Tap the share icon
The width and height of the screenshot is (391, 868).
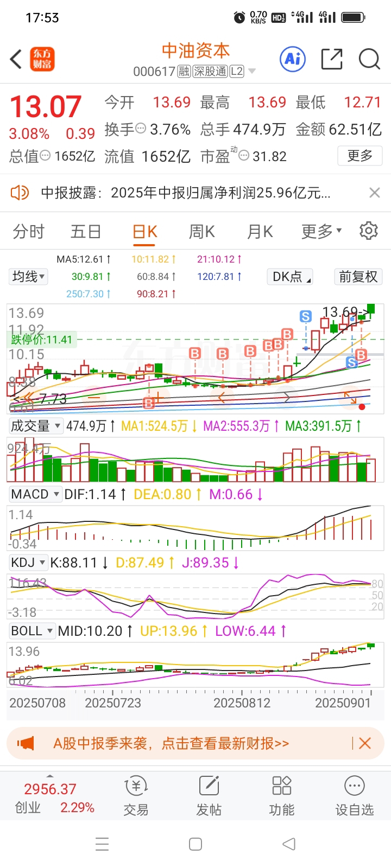(332, 59)
